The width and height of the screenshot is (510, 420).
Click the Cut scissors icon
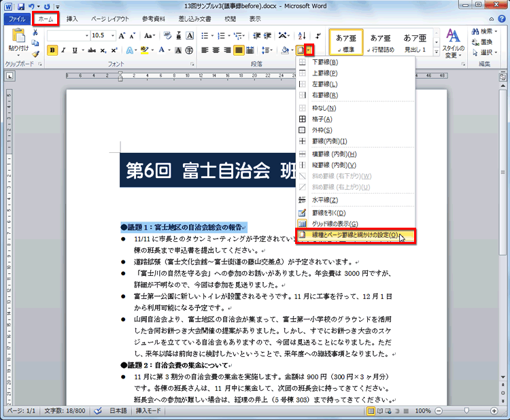[35, 32]
